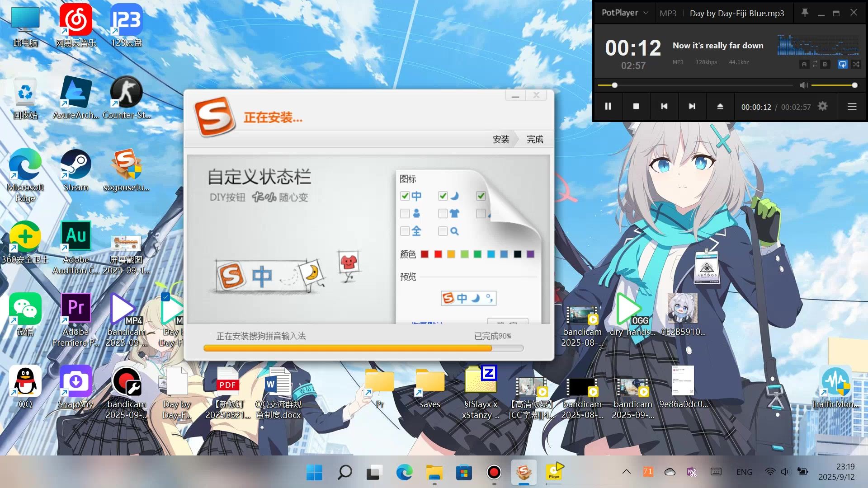Click the Day by Day-Fiji Blue.mp3 title
Image resolution: width=868 pixels, height=488 pixels.
(x=737, y=13)
